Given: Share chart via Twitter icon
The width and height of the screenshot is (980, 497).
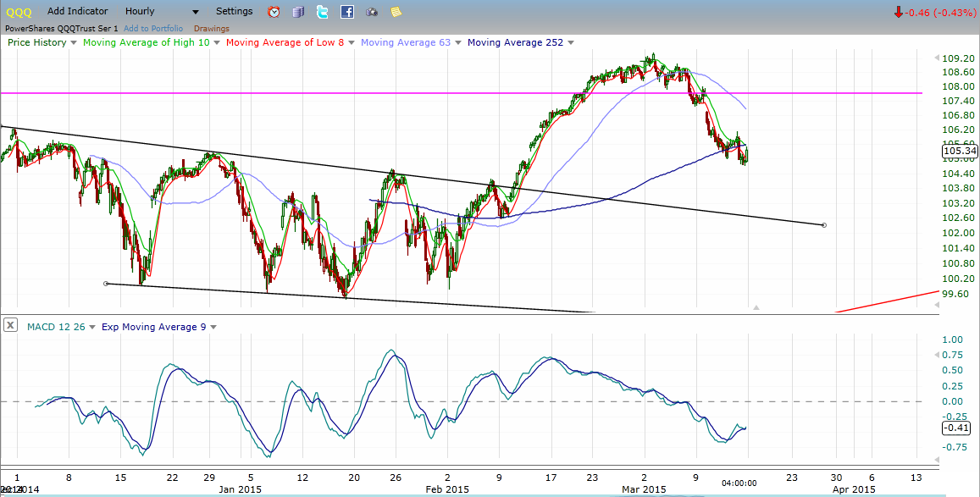Looking at the screenshot, I should pos(323,11).
